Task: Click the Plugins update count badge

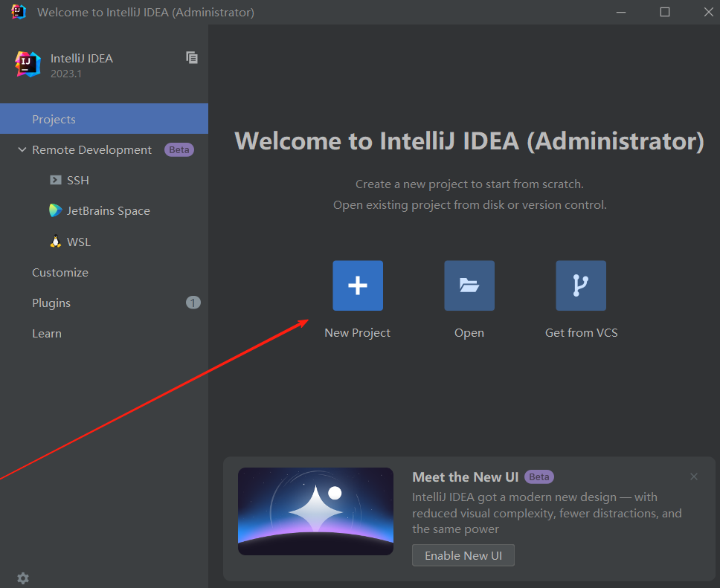Action: click(x=193, y=303)
